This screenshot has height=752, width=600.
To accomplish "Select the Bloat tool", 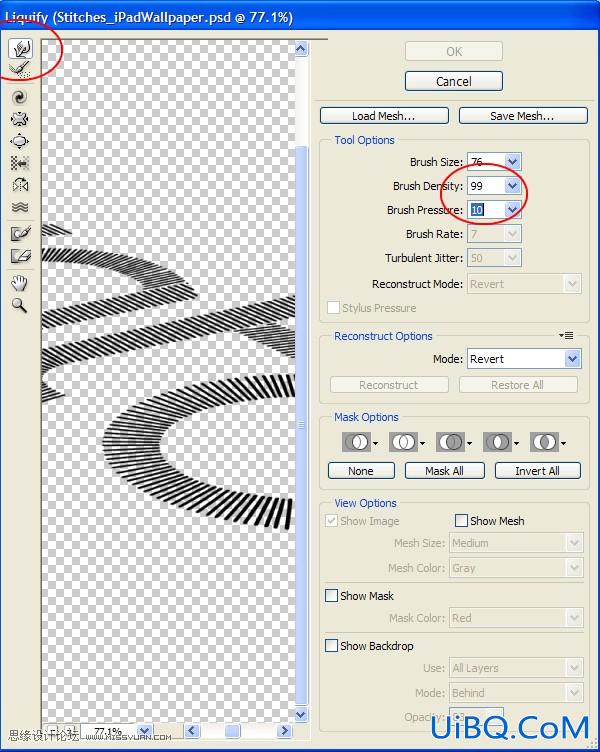I will (20, 141).
